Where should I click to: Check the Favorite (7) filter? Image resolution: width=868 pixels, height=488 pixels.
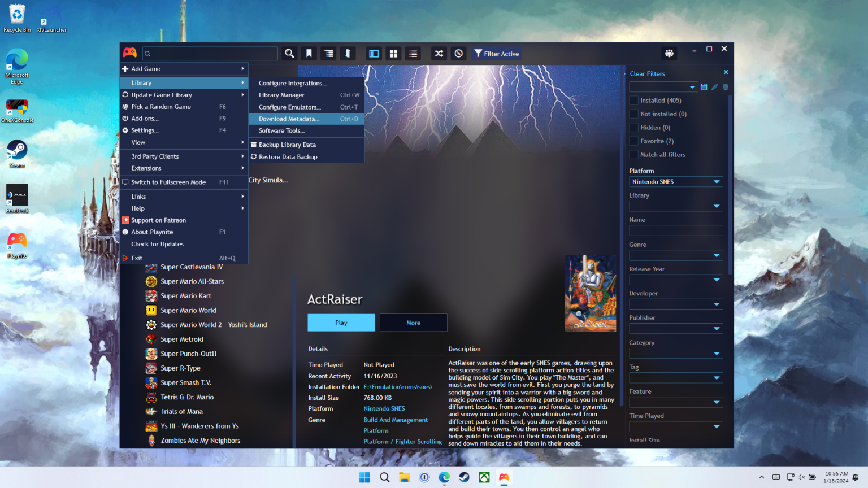(x=633, y=141)
